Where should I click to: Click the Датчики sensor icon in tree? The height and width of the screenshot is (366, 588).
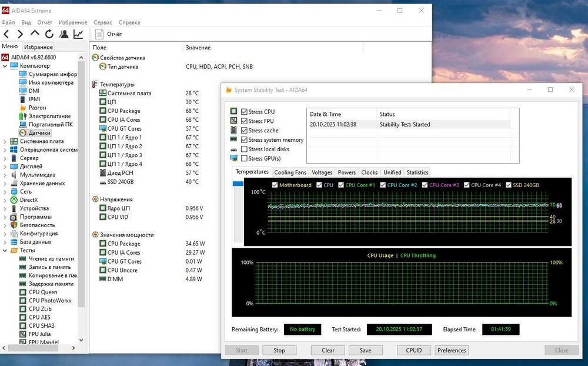click(x=23, y=133)
